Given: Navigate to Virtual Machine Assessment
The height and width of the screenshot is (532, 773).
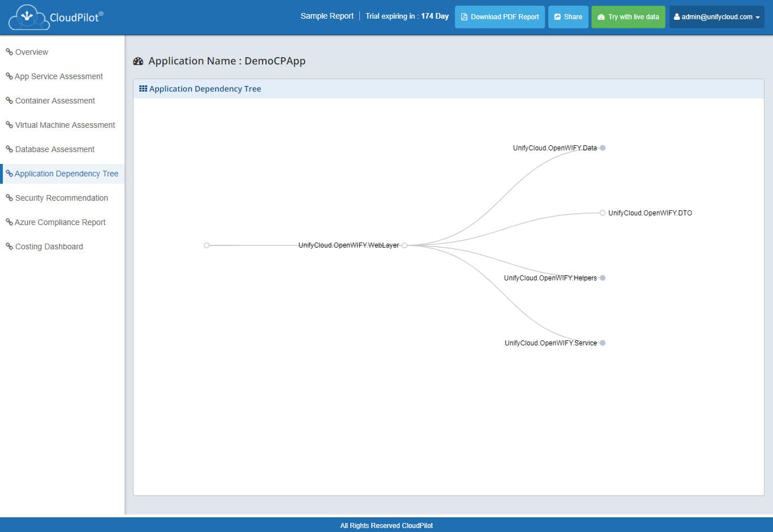Looking at the screenshot, I should click(65, 125).
